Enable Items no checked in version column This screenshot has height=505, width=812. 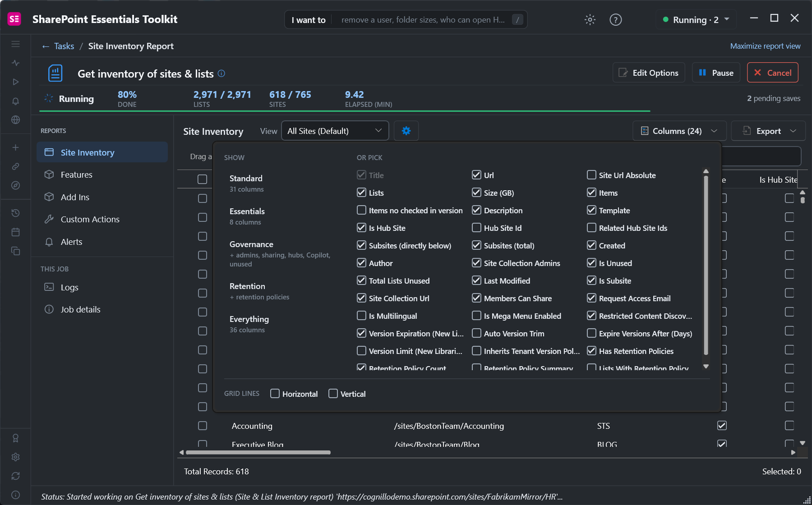coord(361,210)
